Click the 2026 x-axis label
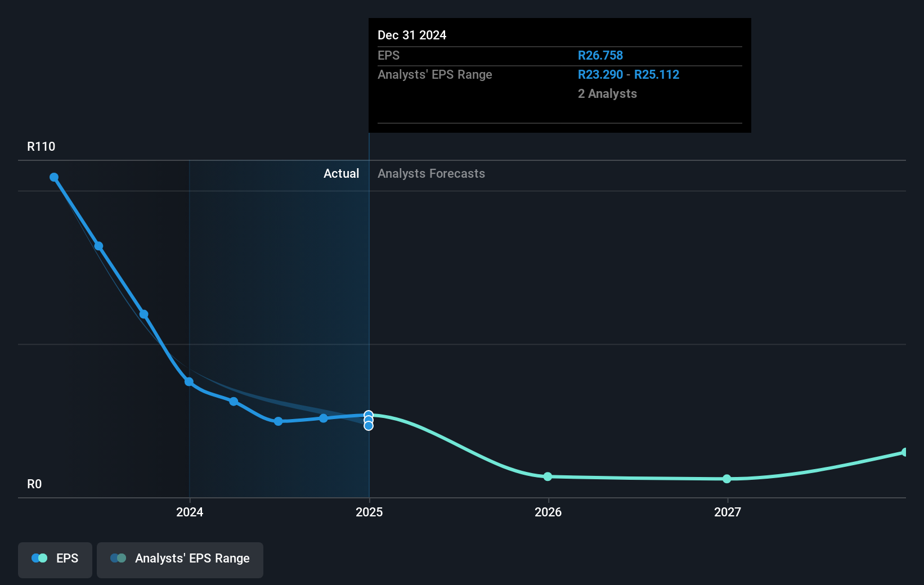 coord(548,512)
